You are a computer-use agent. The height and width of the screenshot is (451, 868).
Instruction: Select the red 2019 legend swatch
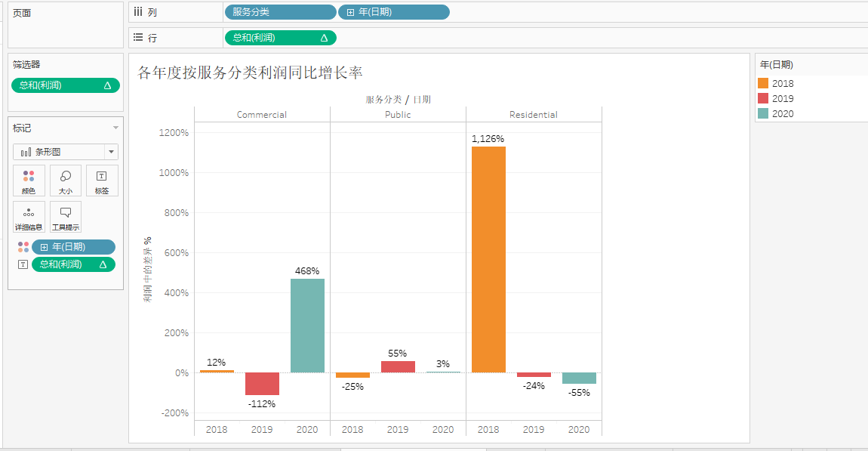coord(763,98)
